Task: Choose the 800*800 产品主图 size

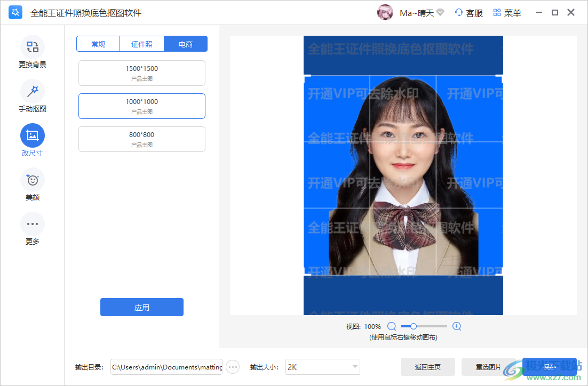Action: coord(142,139)
